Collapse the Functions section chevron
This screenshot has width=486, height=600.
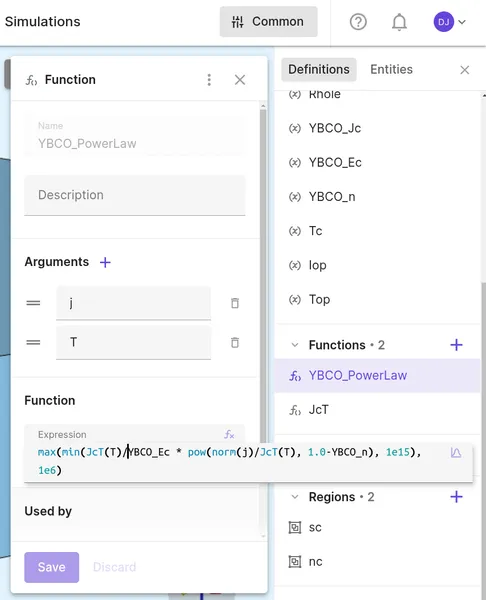(x=295, y=345)
